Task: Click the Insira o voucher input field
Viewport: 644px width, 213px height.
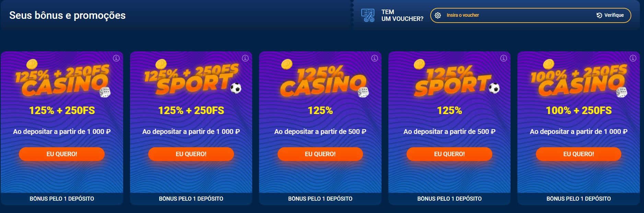Action: point(497,15)
